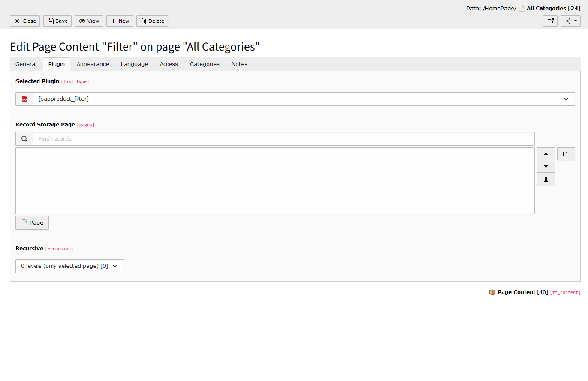Select the Notes tab
Image resolution: width=588 pixels, height=381 pixels.
[x=239, y=64]
